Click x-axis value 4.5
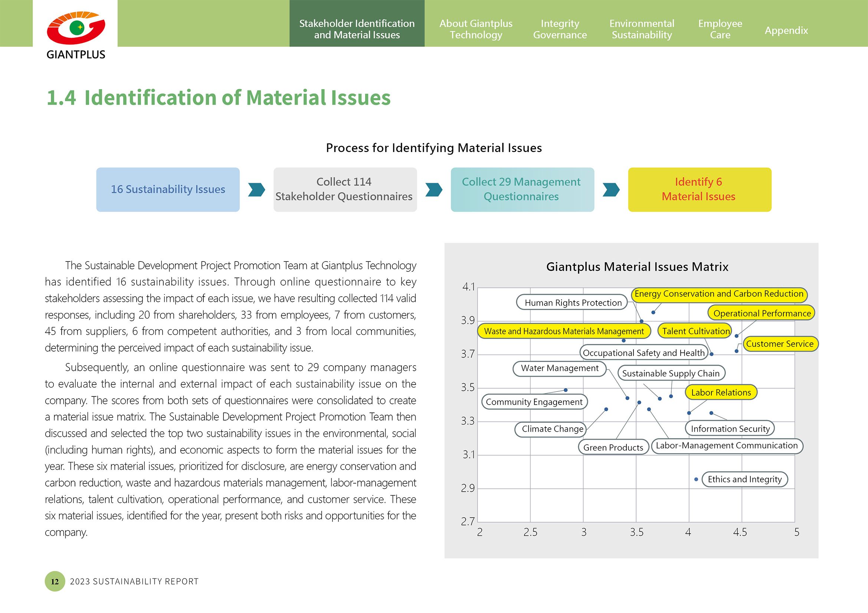This screenshot has width=868, height=613. (740, 532)
